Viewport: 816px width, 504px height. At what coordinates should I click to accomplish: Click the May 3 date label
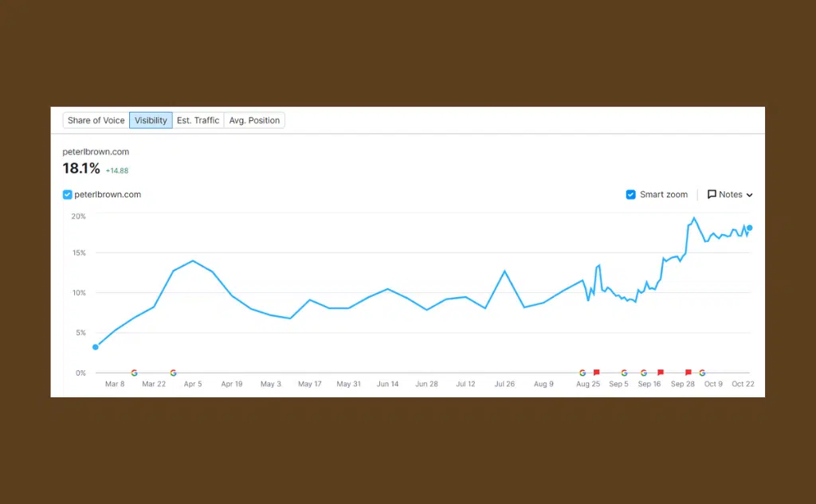(271, 384)
